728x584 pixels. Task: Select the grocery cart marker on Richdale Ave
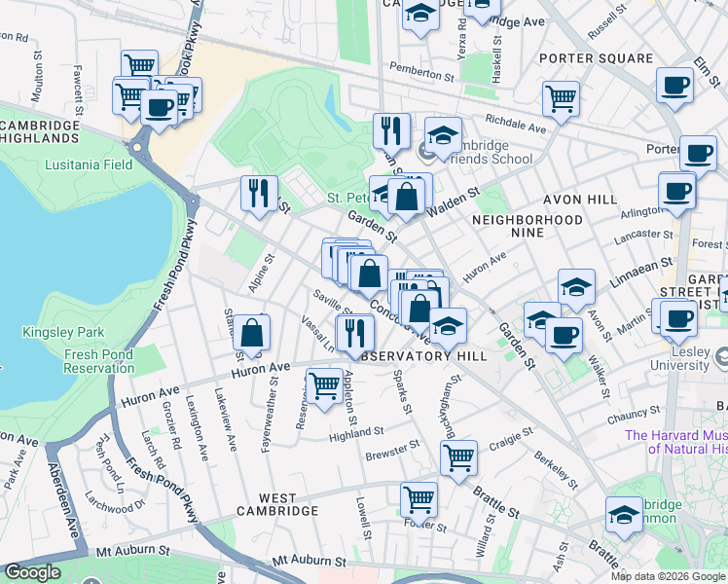[x=561, y=100]
